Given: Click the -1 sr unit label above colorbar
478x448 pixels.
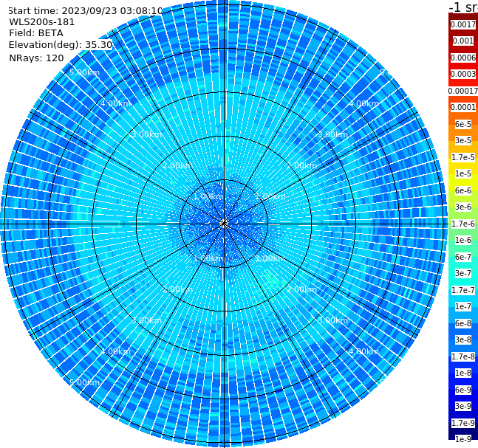Looking at the screenshot, I should pyautogui.click(x=463, y=7).
